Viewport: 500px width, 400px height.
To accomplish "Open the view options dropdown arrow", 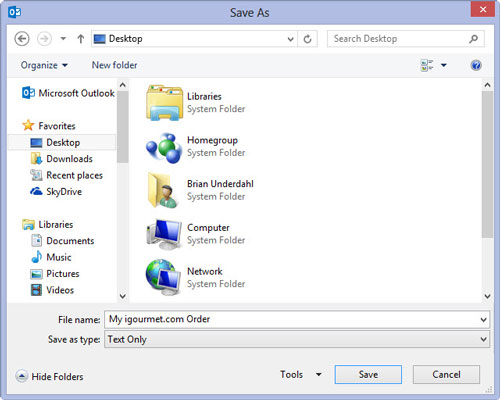I will [444, 65].
